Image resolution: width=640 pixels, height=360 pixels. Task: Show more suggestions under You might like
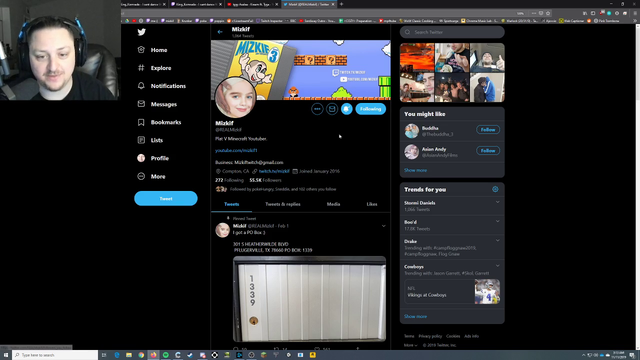[x=416, y=170]
